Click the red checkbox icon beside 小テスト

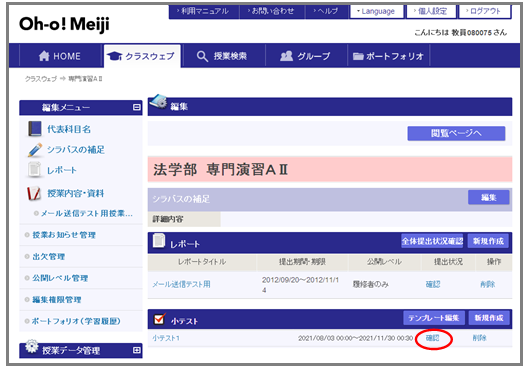point(160,319)
